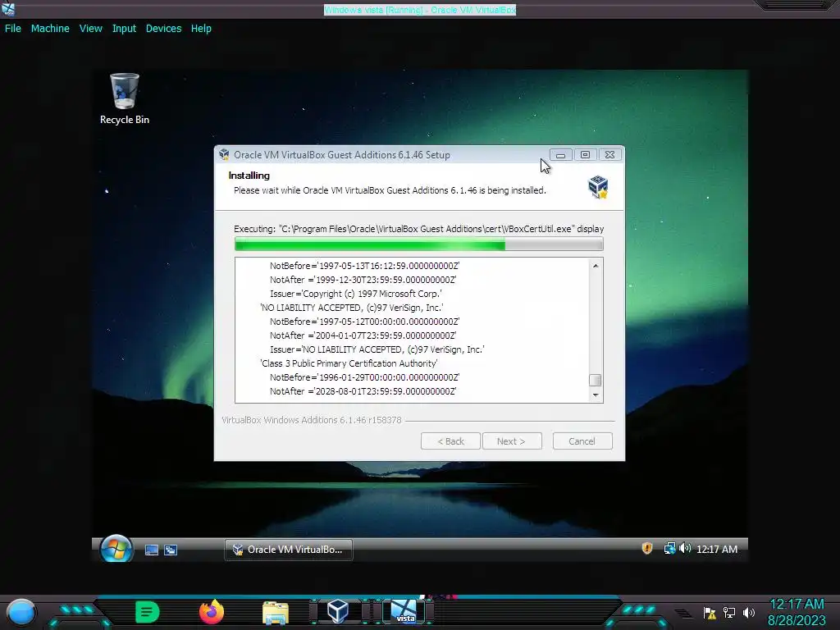This screenshot has width=840, height=630.
Task: Click the NotBefore 1997-05-13 log line
Action: [364, 266]
